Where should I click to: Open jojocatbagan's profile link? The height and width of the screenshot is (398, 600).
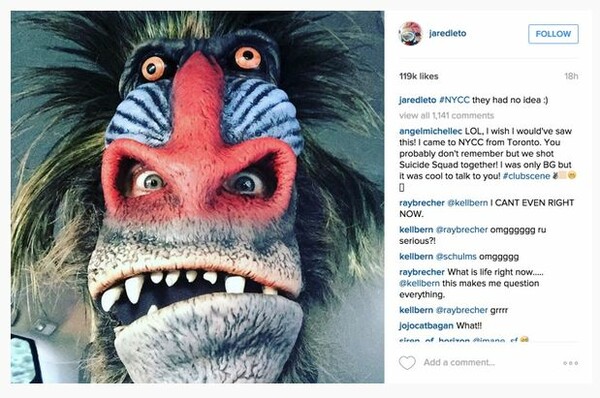tap(426, 326)
